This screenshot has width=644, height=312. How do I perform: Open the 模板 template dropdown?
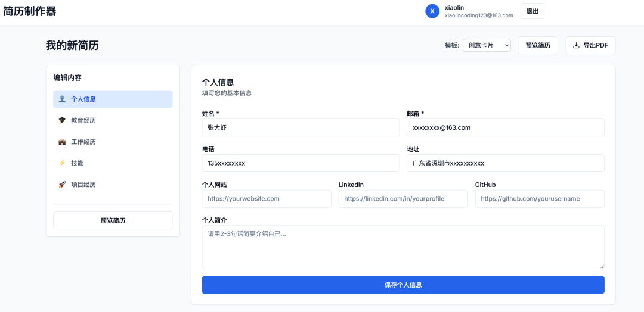(487, 45)
